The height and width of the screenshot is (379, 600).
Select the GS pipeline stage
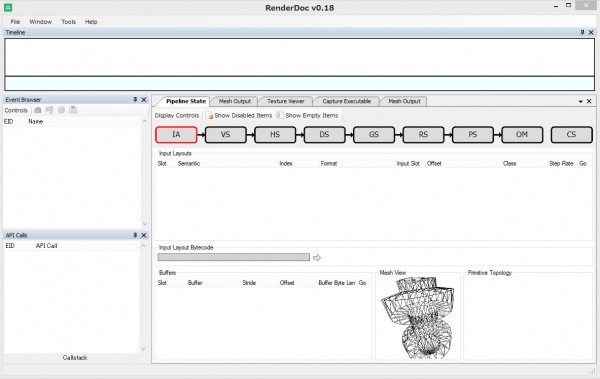click(374, 135)
